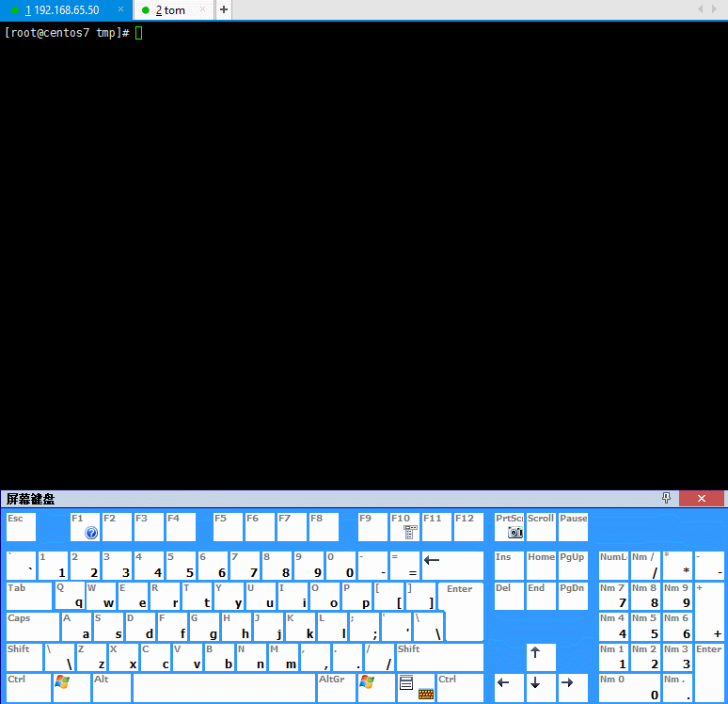728x704 pixels.
Task: Tap the Pause key
Action: click(x=573, y=527)
